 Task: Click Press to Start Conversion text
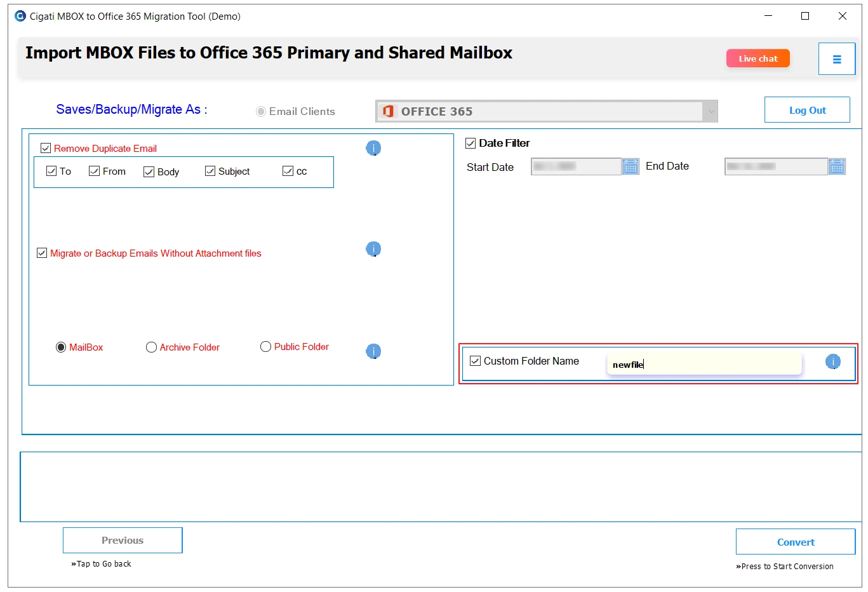click(x=785, y=566)
